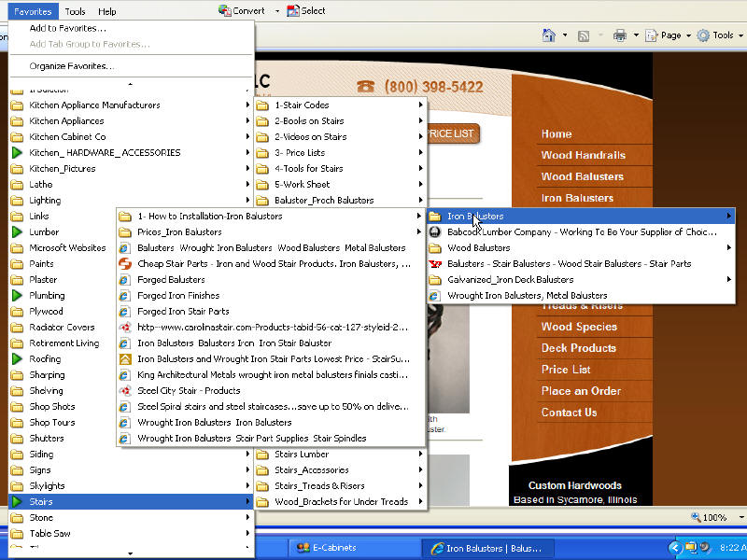747x560 pixels.
Task: Choose Add to Favorites from the menu
Action: [x=68, y=28]
